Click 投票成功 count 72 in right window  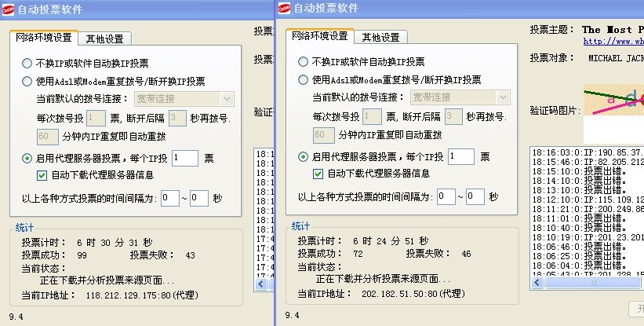click(x=358, y=254)
